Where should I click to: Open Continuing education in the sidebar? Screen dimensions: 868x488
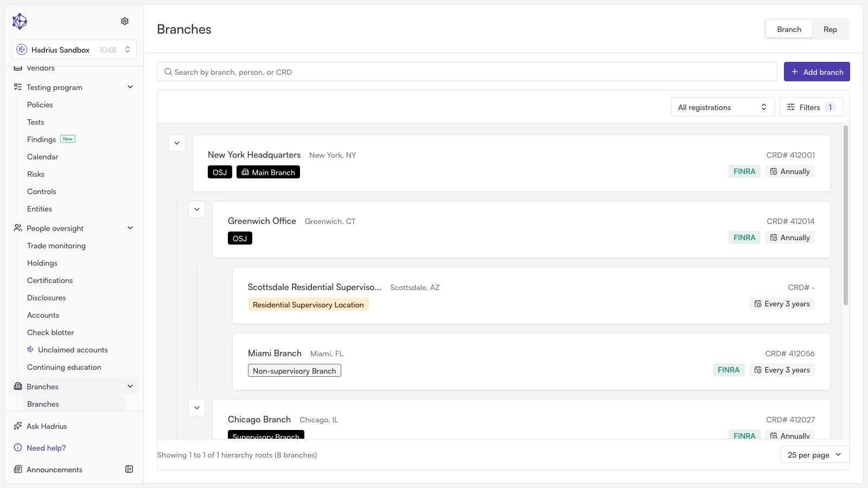point(64,367)
